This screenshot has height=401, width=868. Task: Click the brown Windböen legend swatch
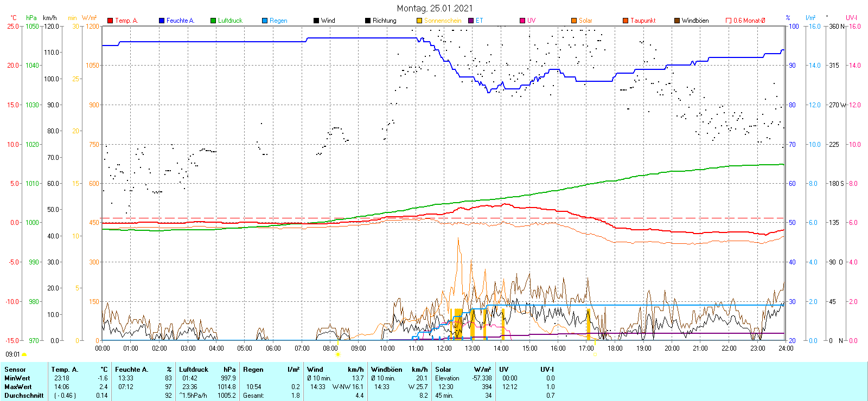click(x=677, y=21)
